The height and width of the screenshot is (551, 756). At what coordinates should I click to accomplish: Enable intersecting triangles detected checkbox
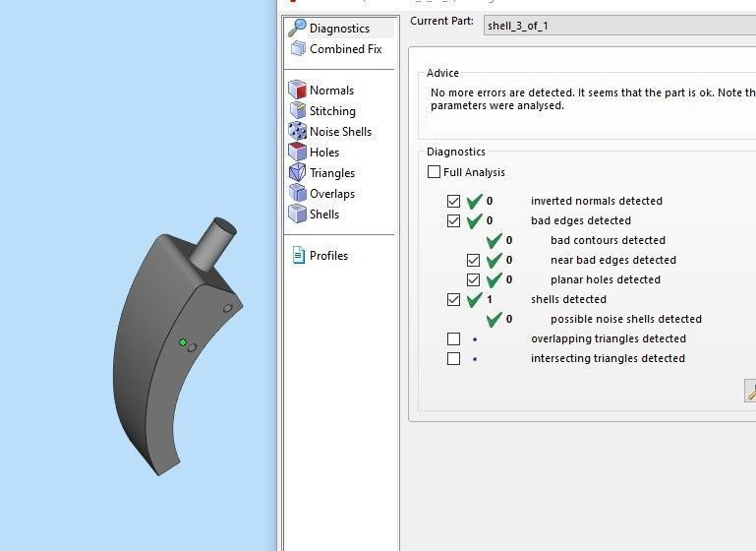coord(453,358)
